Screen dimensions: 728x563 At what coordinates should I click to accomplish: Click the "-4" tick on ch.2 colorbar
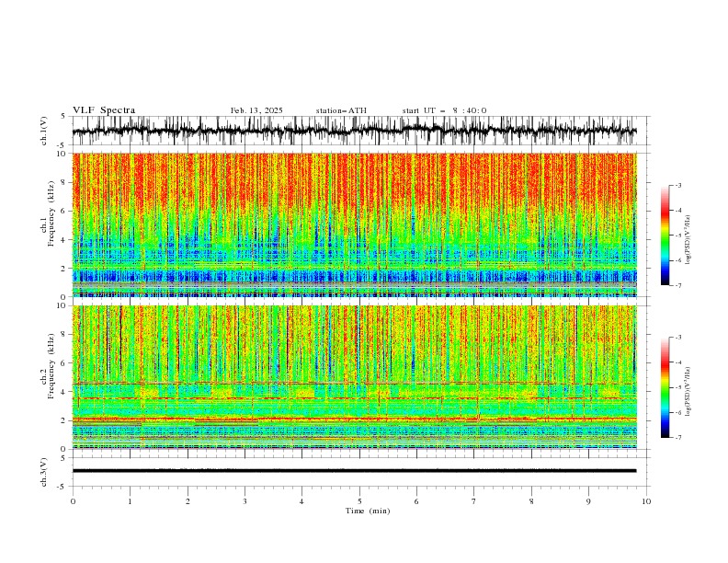(x=677, y=362)
